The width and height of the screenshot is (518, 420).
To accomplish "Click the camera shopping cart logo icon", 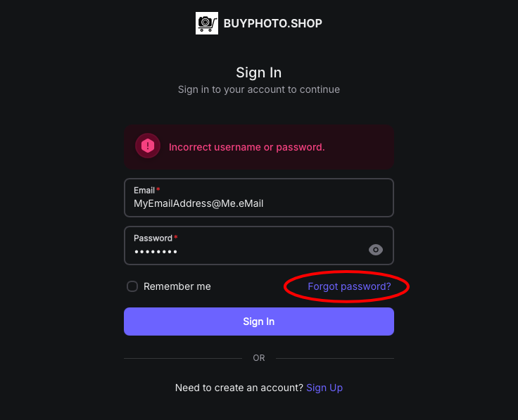I will [207, 23].
